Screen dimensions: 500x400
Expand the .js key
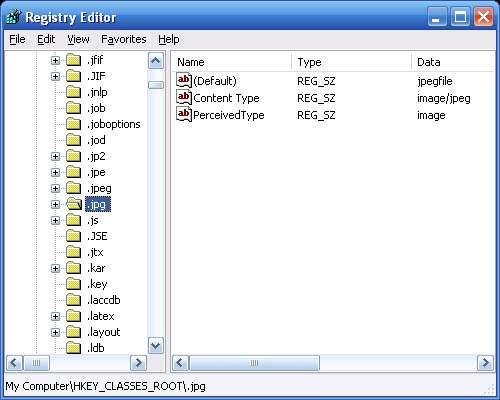[x=55, y=220]
